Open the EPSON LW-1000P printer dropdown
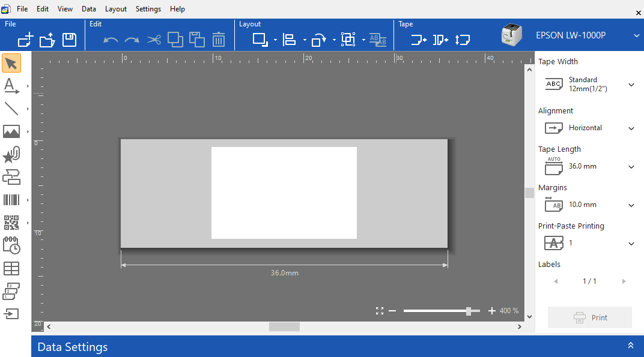 pyautogui.click(x=636, y=36)
